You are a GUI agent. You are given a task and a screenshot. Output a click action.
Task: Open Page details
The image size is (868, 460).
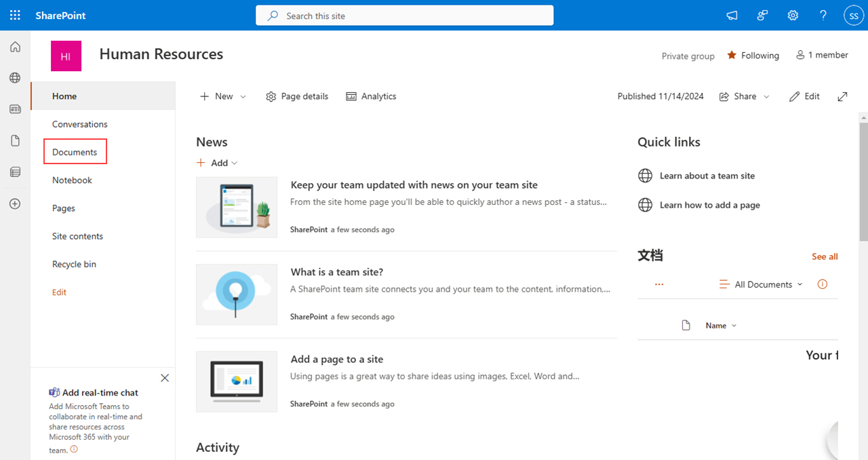tap(297, 96)
